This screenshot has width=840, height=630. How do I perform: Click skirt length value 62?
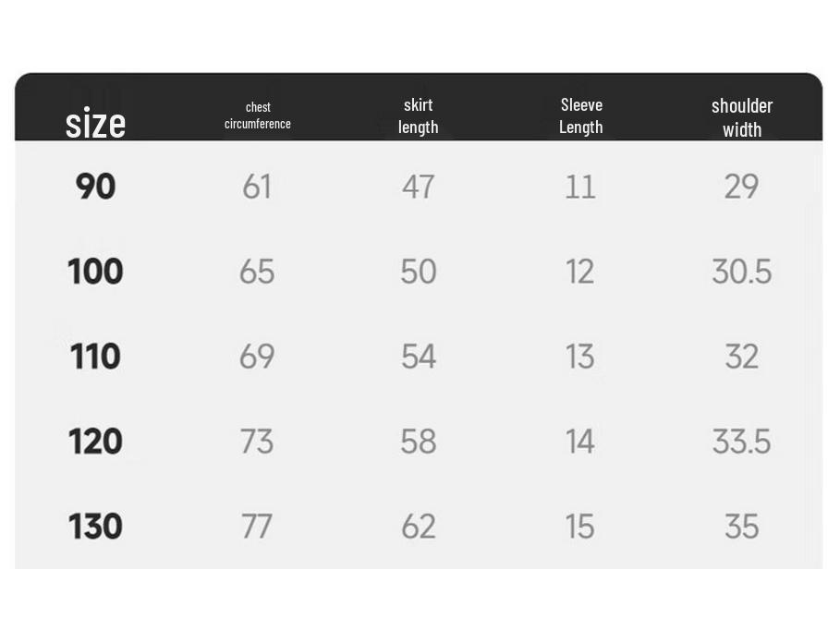419,526
